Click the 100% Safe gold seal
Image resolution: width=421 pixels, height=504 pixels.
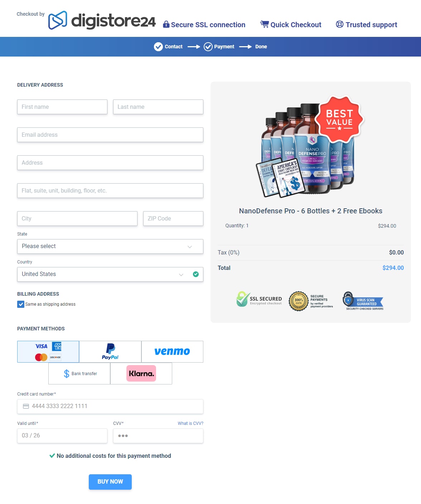299,301
